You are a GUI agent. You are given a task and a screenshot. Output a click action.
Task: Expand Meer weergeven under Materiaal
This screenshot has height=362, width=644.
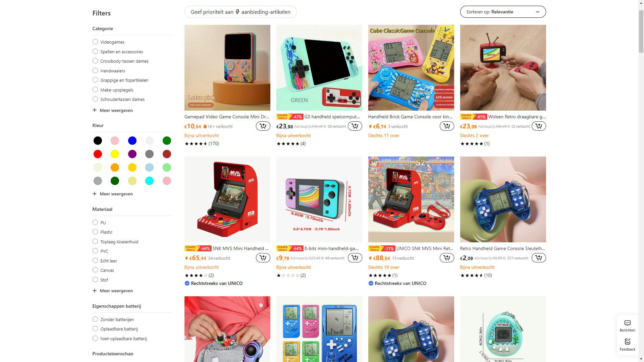tap(113, 291)
